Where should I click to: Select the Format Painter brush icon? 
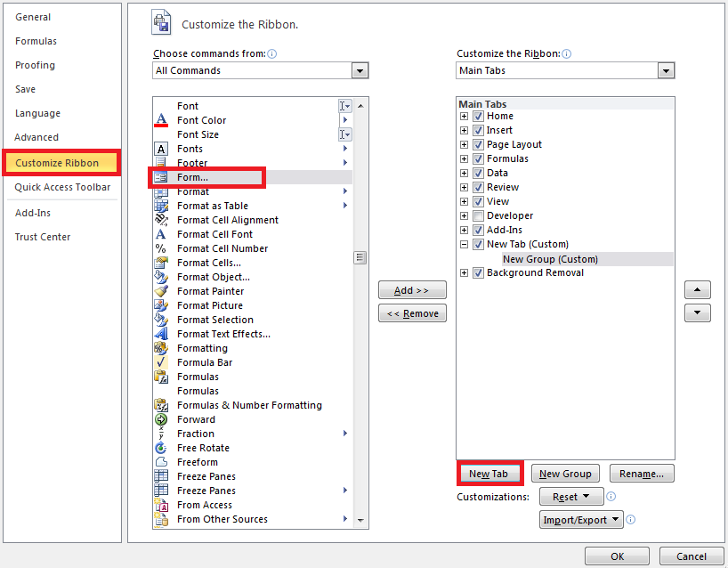(x=161, y=291)
